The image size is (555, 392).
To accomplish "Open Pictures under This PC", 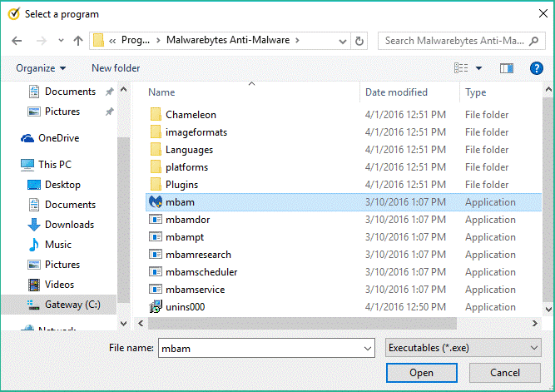I will [54, 265].
